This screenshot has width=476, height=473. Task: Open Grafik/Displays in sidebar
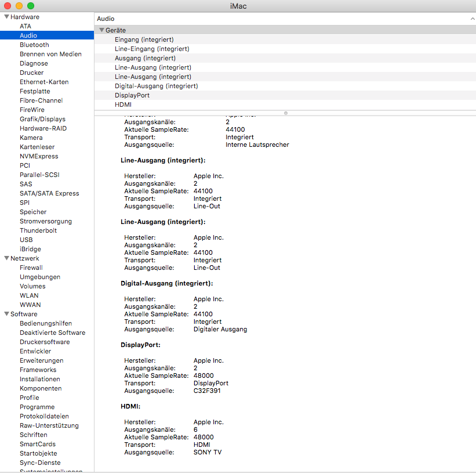coord(42,119)
